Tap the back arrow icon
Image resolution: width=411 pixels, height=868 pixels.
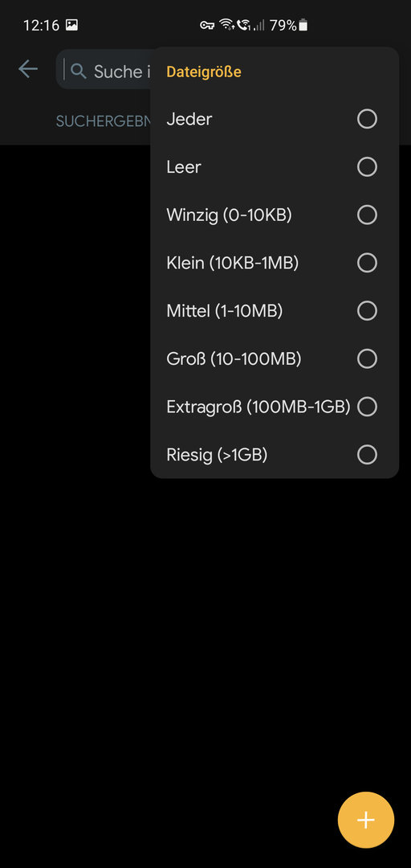pos(27,69)
